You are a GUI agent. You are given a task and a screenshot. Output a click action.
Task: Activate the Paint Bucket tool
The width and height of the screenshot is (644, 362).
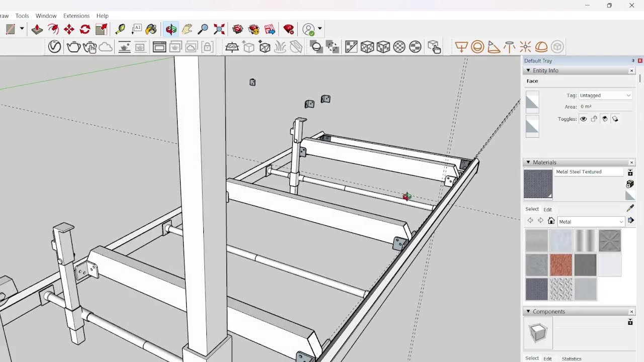pyautogui.click(x=151, y=29)
